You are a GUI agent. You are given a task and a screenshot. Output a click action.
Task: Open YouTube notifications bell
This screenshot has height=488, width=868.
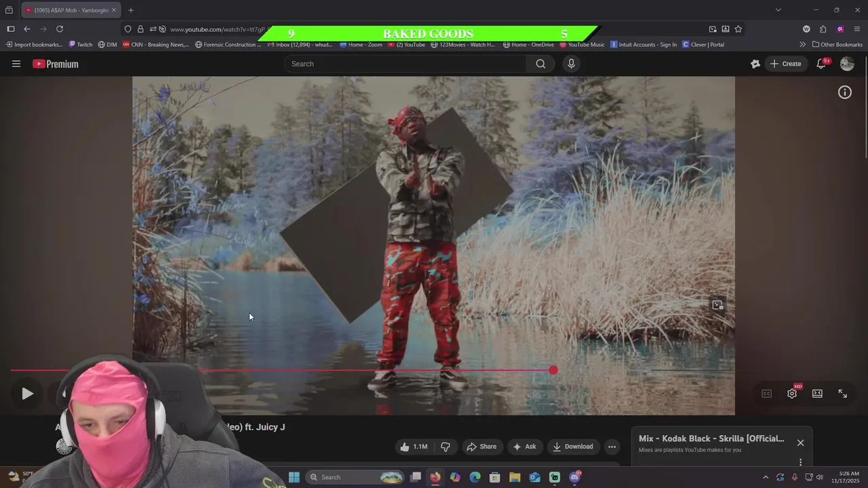[821, 64]
